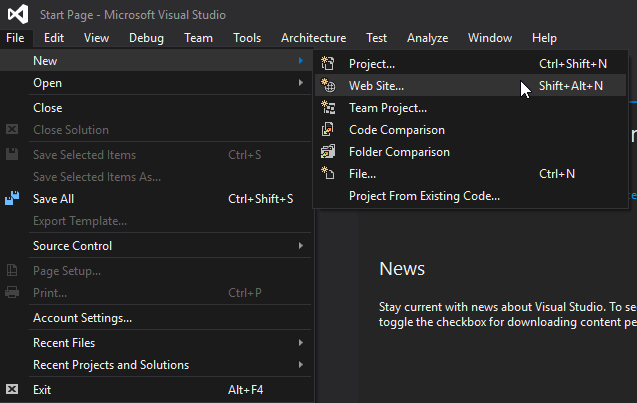Expand the Open submenu arrow
The width and height of the screenshot is (637, 403).
pos(301,82)
